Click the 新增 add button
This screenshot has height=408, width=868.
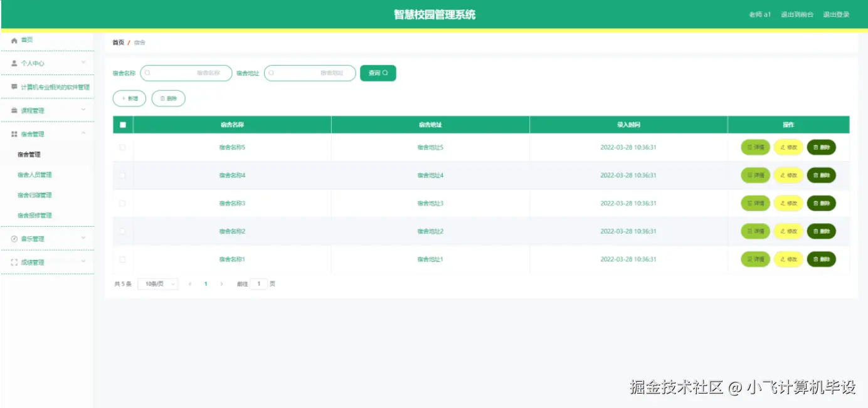(129, 98)
